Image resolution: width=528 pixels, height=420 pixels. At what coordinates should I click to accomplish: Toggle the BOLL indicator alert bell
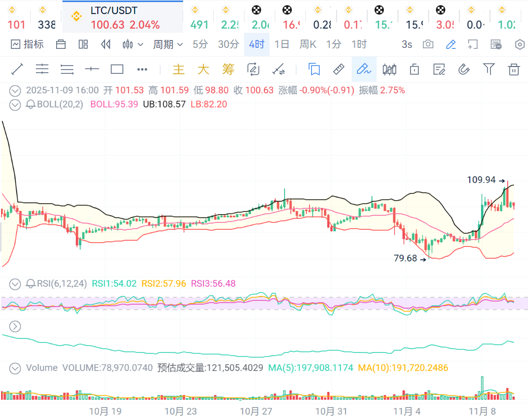click(x=31, y=104)
